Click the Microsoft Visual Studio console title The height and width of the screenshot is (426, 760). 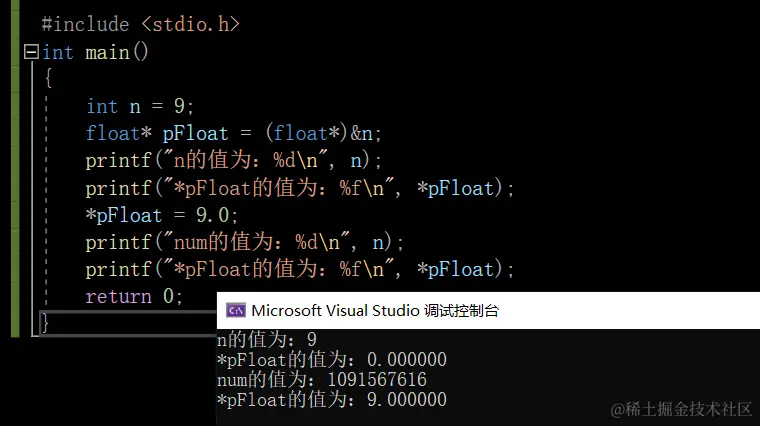pos(375,311)
